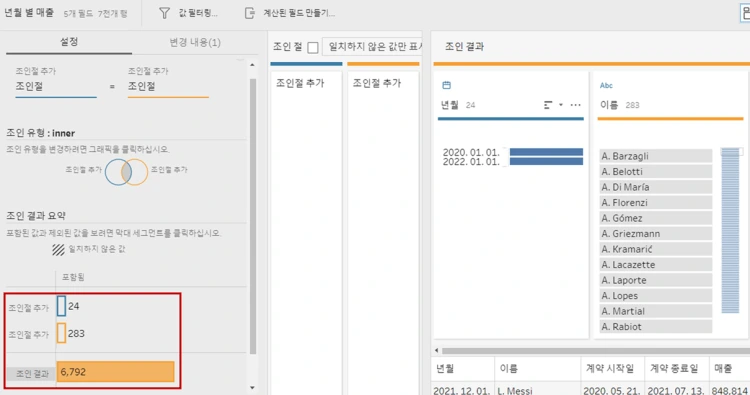Screen dimensions: 750x395
Task: Click the equals operator between join clauses
Action: pos(112,87)
